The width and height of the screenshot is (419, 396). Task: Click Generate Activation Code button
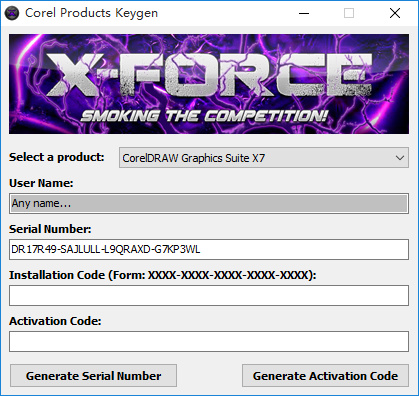325,376
